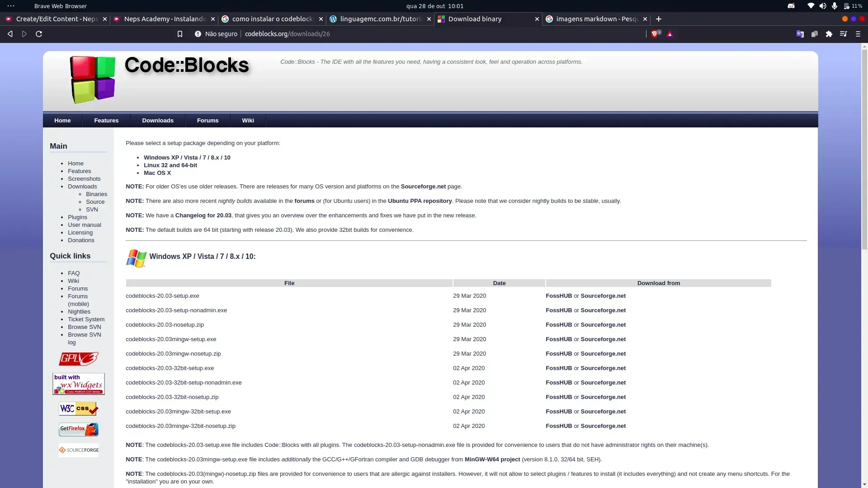Click the Code::Blocks colored cubes logo
The height and width of the screenshot is (488, 868).
[93, 80]
